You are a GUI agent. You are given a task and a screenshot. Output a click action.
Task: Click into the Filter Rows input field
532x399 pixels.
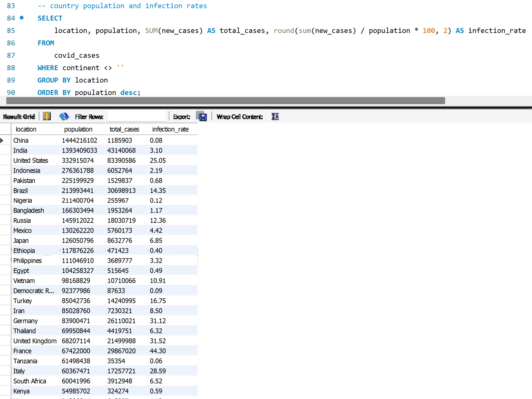[x=136, y=117]
